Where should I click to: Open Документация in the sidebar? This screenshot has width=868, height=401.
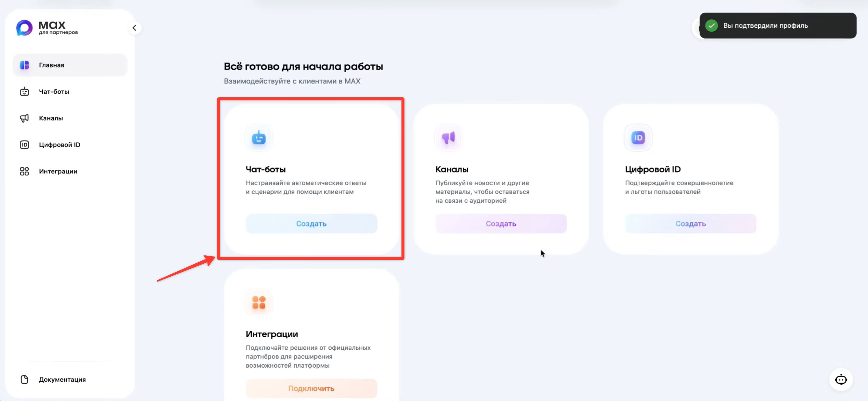[x=70, y=379]
